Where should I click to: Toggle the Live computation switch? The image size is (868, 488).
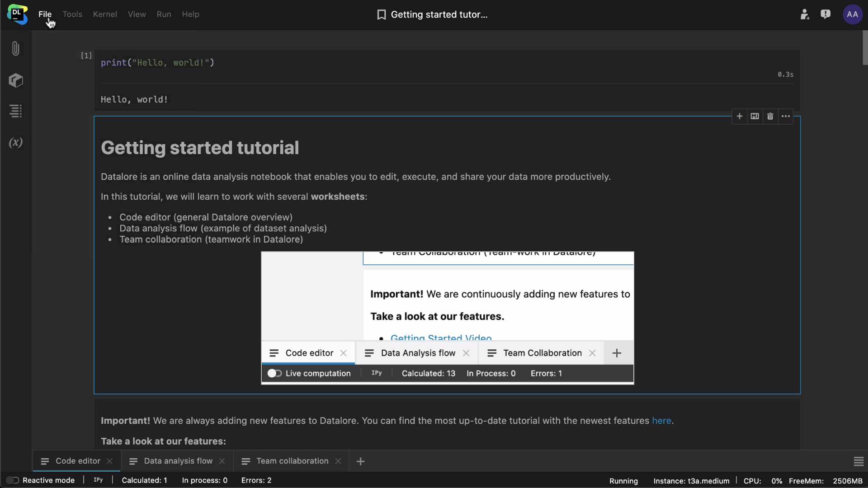point(274,373)
